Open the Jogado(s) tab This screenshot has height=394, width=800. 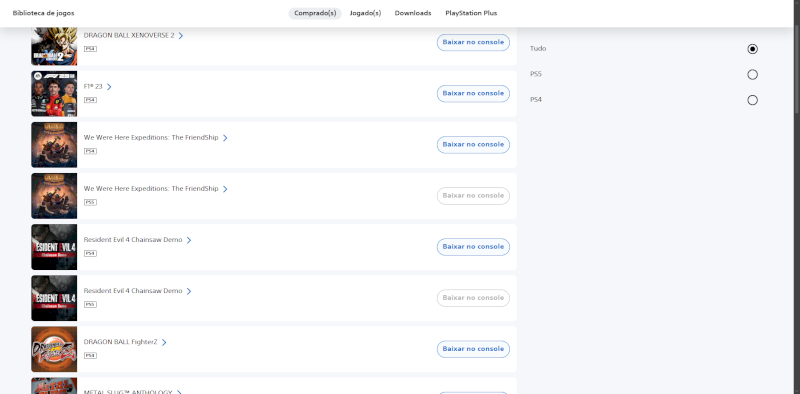click(x=365, y=13)
